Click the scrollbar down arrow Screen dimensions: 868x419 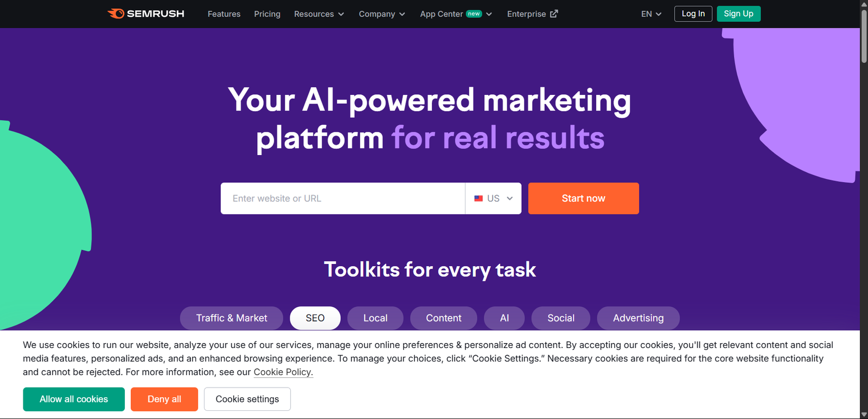863,415
